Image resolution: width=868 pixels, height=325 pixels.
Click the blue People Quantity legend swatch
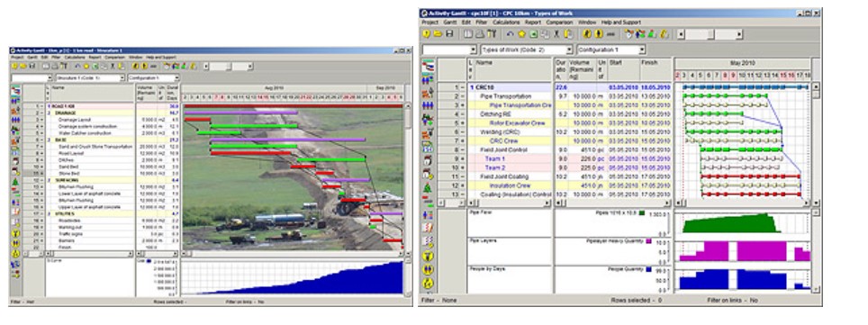pyautogui.click(x=648, y=269)
